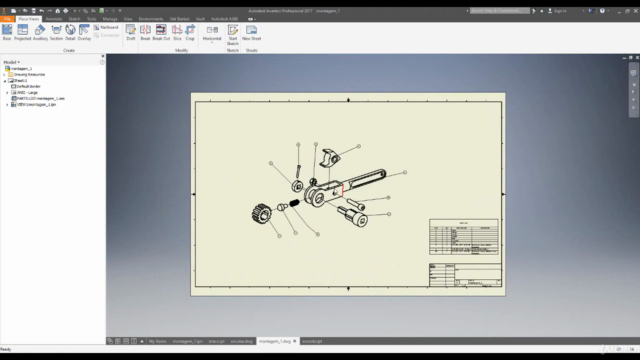Switch to the Get Started tab
Viewport: 640px width, 360px height.
180,19
